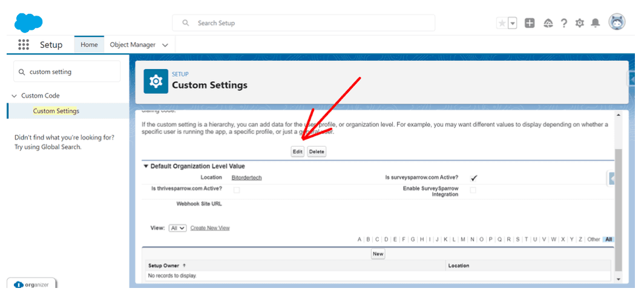Open the Trailhead guidance icon
The image size is (644, 291).
[x=548, y=23]
